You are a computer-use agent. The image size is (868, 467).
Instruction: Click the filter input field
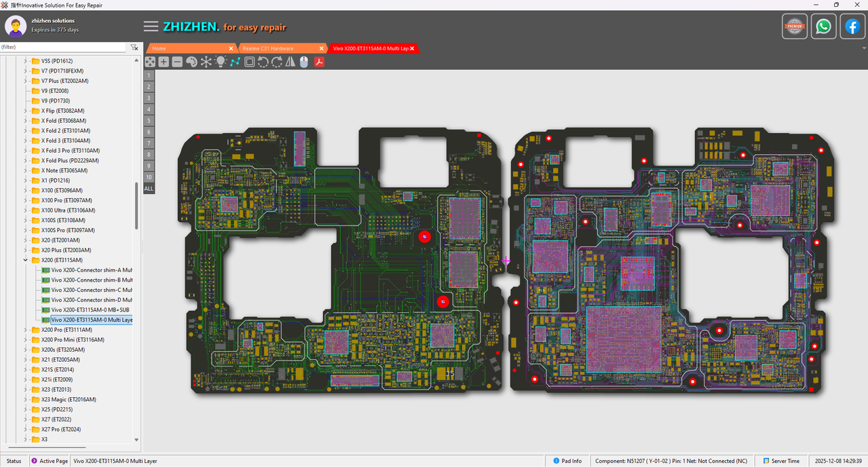[63, 48]
